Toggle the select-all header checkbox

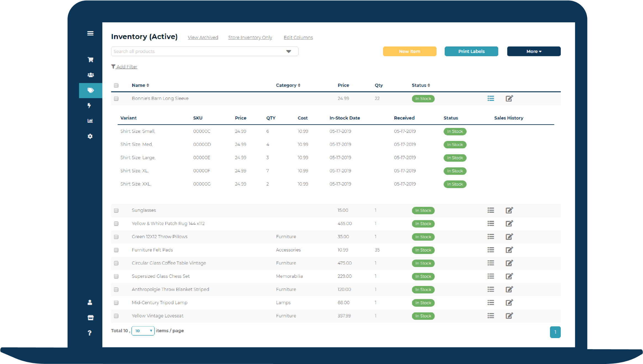click(x=116, y=85)
